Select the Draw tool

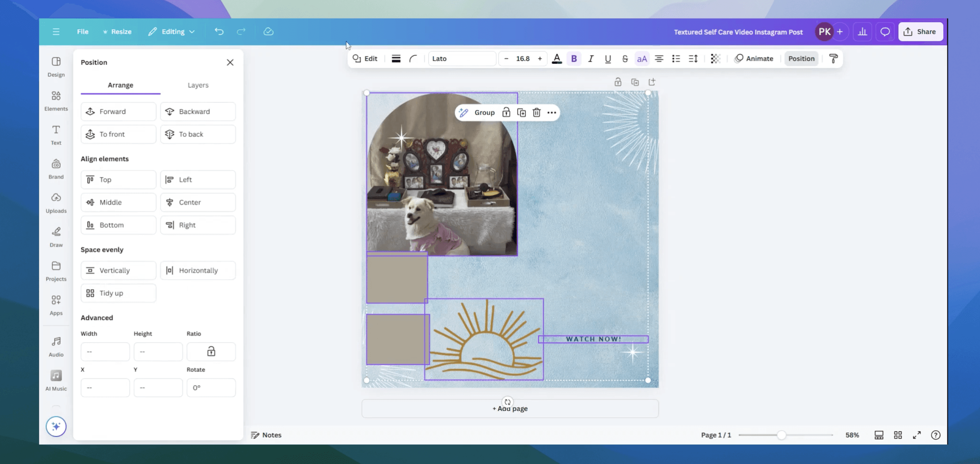(x=56, y=237)
